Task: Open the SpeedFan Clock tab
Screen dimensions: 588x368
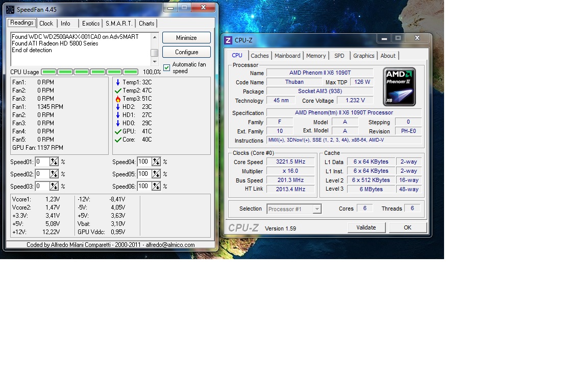Action: 46,24
